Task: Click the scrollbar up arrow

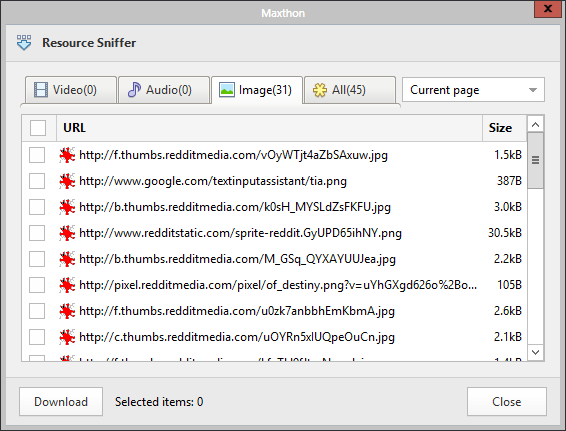Action: [535, 125]
